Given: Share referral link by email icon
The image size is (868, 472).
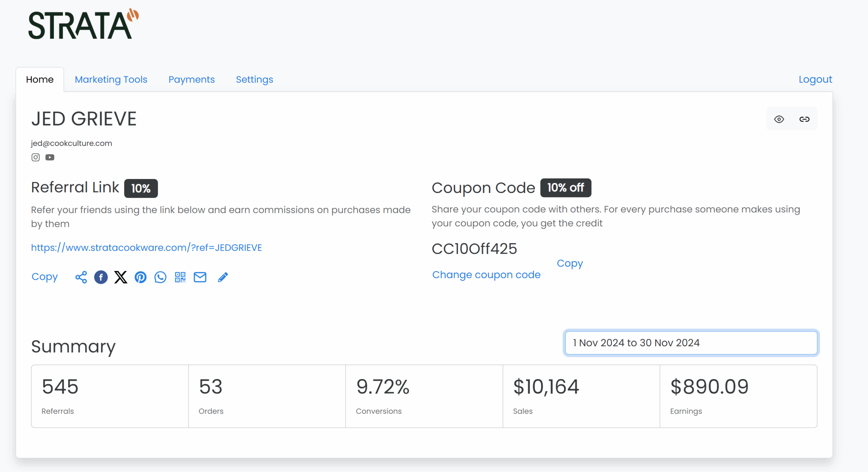Looking at the screenshot, I should tap(200, 277).
